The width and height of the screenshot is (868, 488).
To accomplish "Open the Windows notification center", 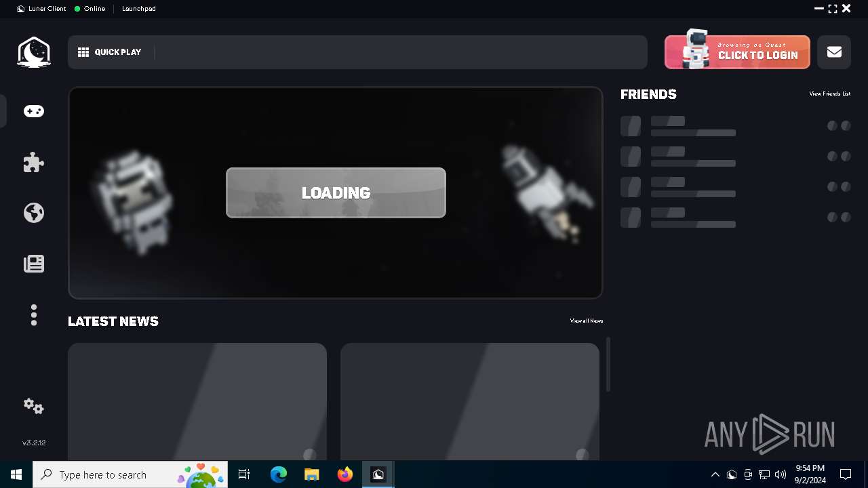I will (x=846, y=474).
